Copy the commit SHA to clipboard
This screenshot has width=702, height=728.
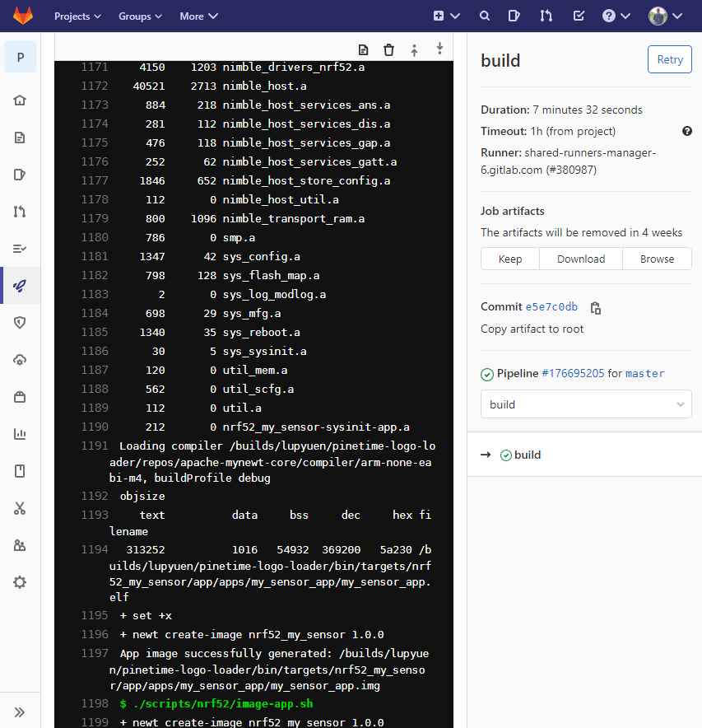point(596,308)
